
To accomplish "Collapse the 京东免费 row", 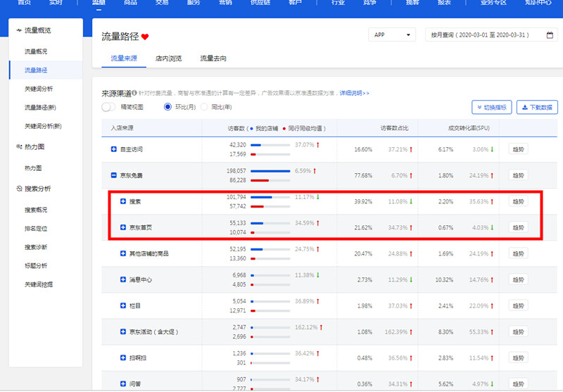I will coord(114,175).
